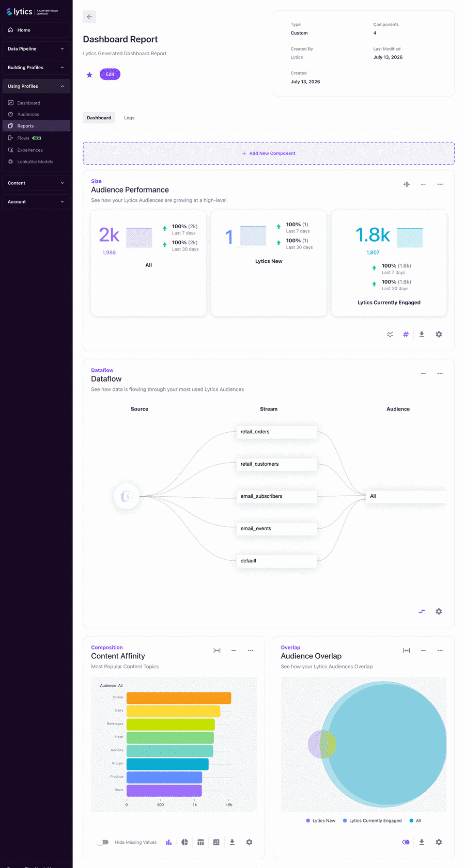Download the Audience Overlap data
Viewport: 465px width, 868px height.
tap(422, 842)
